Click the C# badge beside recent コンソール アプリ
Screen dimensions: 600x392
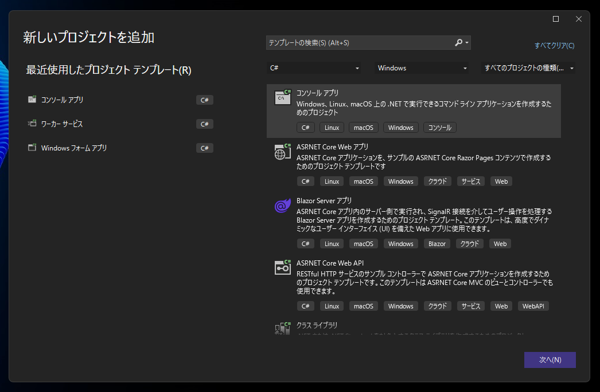click(x=204, y=100)
